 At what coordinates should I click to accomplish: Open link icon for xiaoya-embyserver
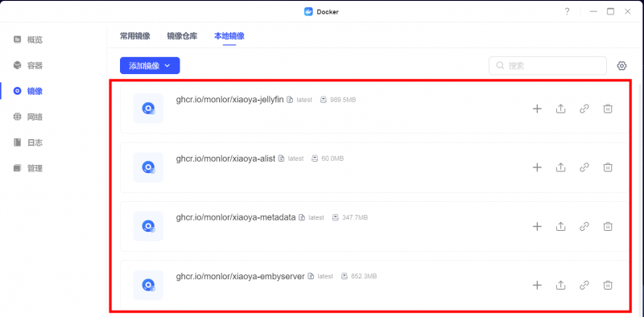[x=584, y=285]
